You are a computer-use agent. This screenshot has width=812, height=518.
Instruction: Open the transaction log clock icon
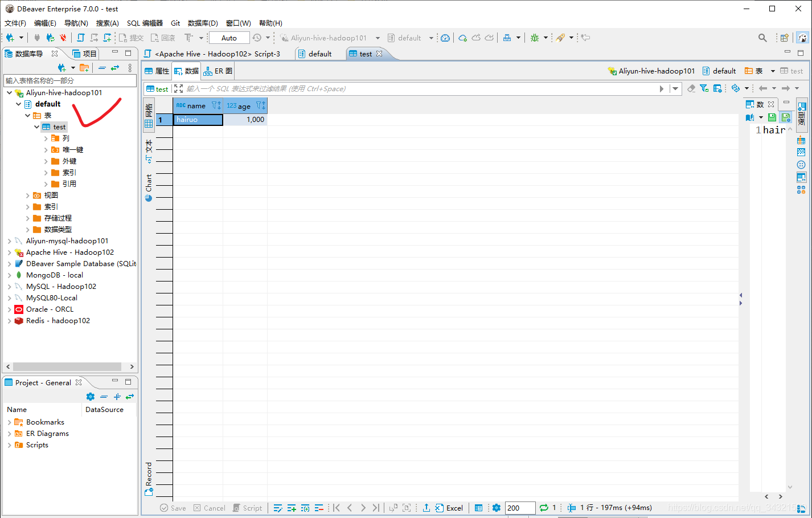pos(257,38)
